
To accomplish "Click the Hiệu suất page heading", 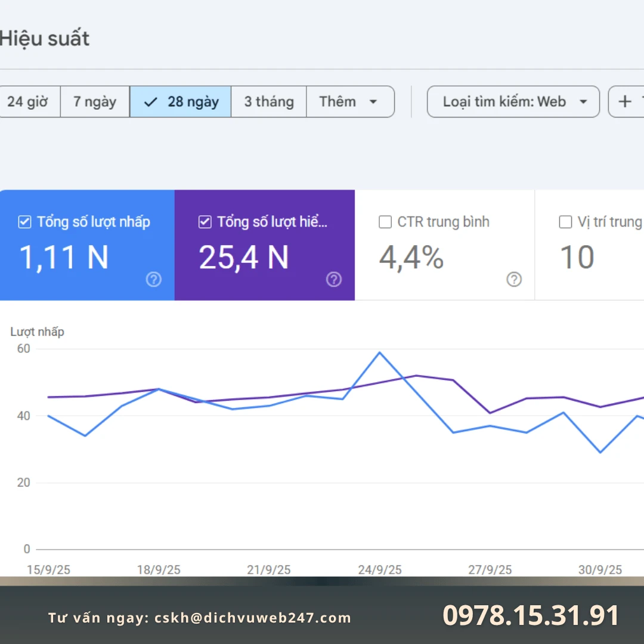I will tap(45, 39).
